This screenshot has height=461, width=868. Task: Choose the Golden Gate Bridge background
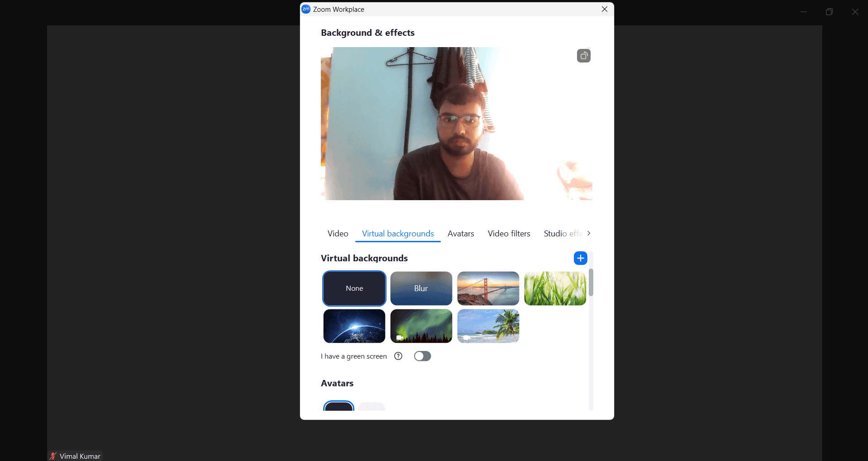pos(488,288)
